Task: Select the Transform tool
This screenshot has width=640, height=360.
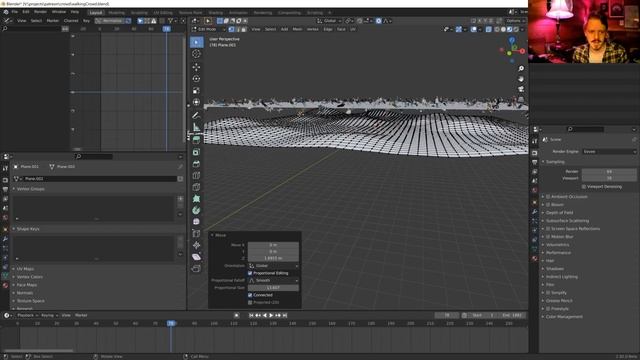Action: [196, 102]
